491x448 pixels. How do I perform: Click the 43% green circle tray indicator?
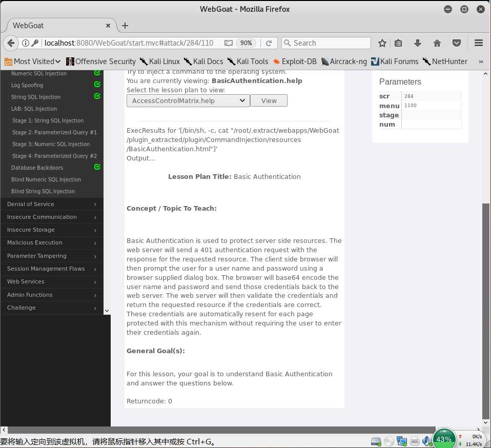444,439
